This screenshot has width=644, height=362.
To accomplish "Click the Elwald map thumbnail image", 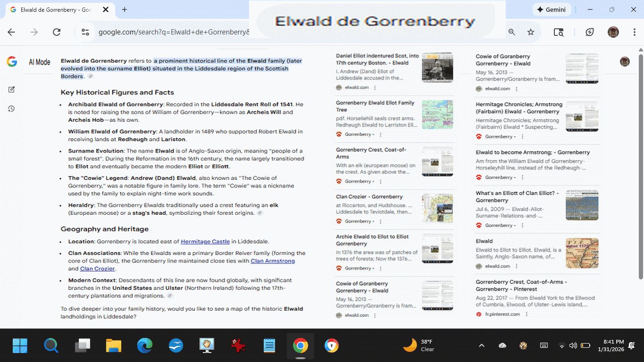I will (x=582, y=253).
